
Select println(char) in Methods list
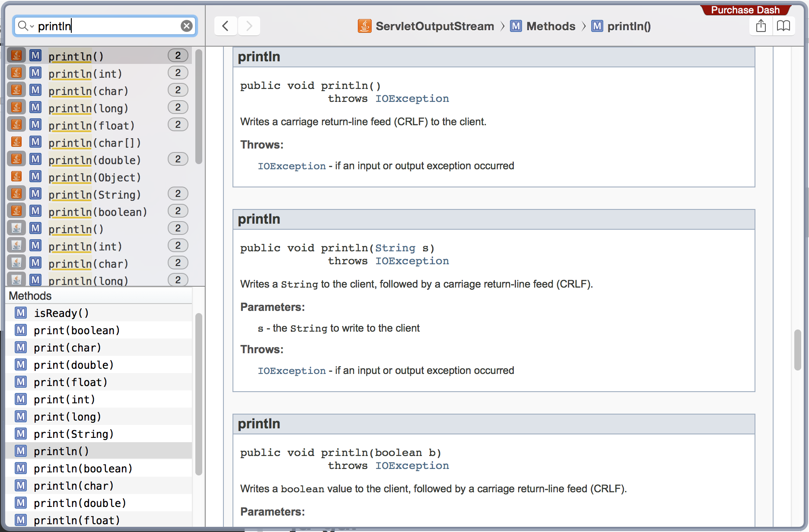click(99, 486)
